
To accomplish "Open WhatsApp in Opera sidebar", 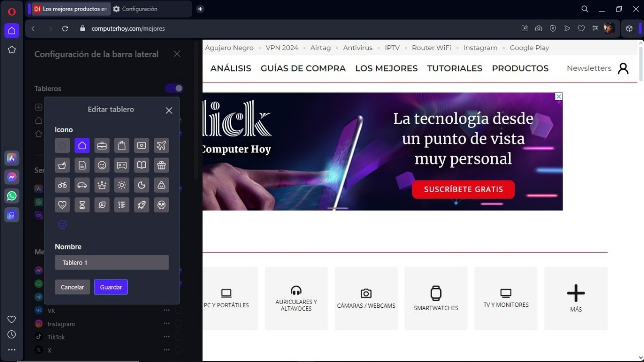I will click(12, 196).
